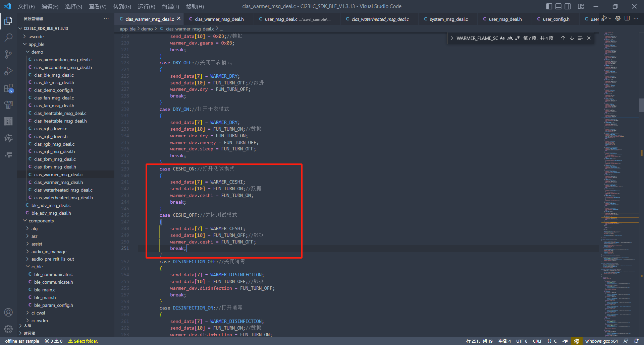The height and width of the screenshot is (345, 644).
Task: Expand replace field in find widget
Action: click(x=452, y=38)
